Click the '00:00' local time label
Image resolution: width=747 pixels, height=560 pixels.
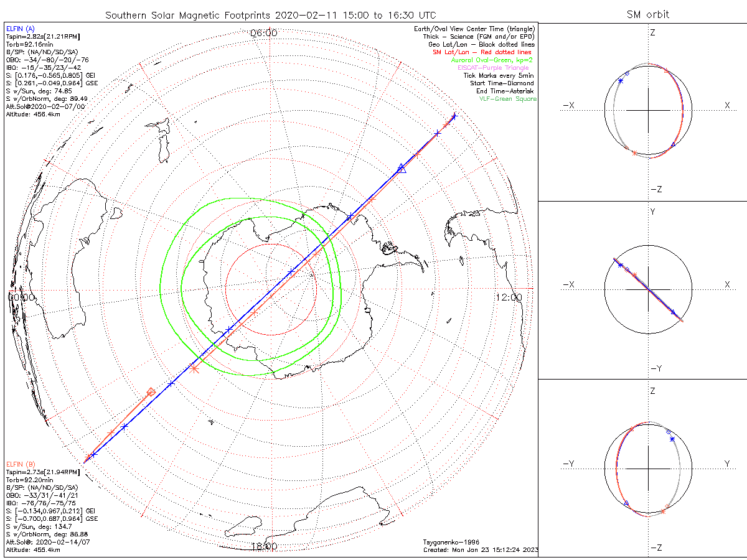click(21, 297)
